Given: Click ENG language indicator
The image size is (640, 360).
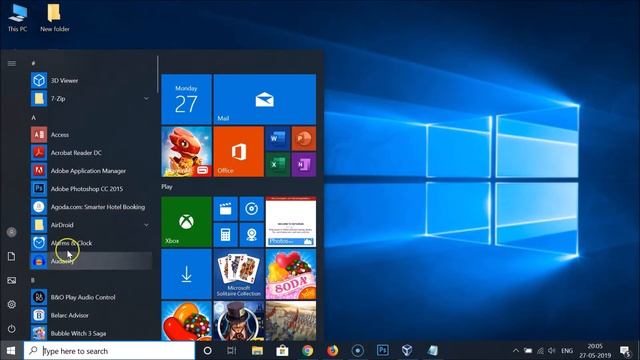Looking at the screenshot, I should (x=567, y=351).
